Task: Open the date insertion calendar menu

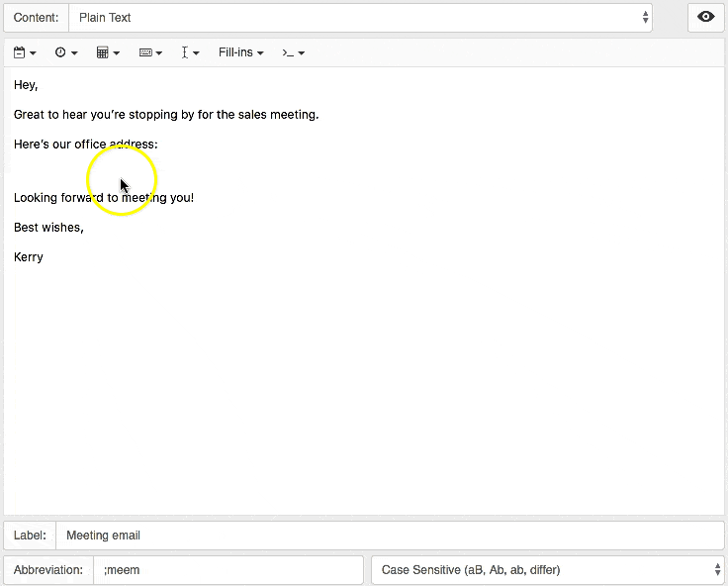Action: (25, 52)
